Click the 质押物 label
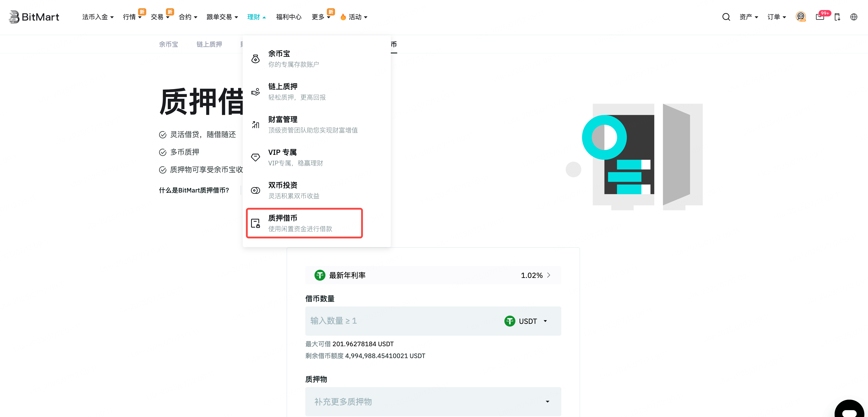This screenshot has height=417, width=868. point(316,379)
